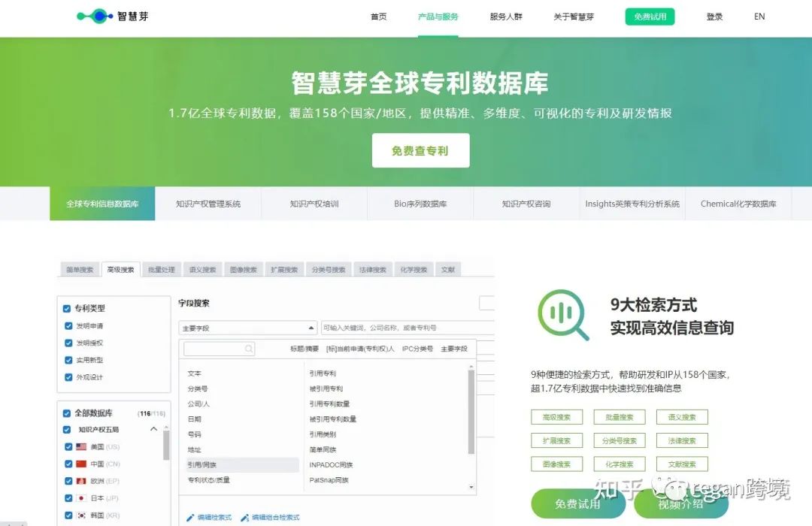Toggle the 实用新型 checkbox
The height and width of the screenshot is (526, 812).
point(68,360)
